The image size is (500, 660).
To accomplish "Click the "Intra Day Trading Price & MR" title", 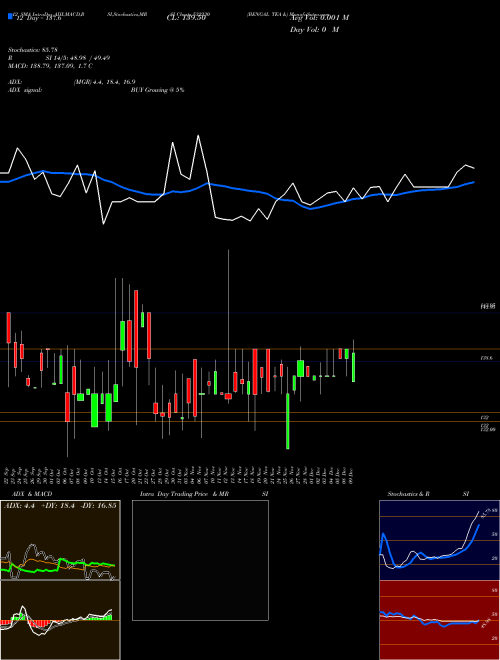I will click(184, 494).
